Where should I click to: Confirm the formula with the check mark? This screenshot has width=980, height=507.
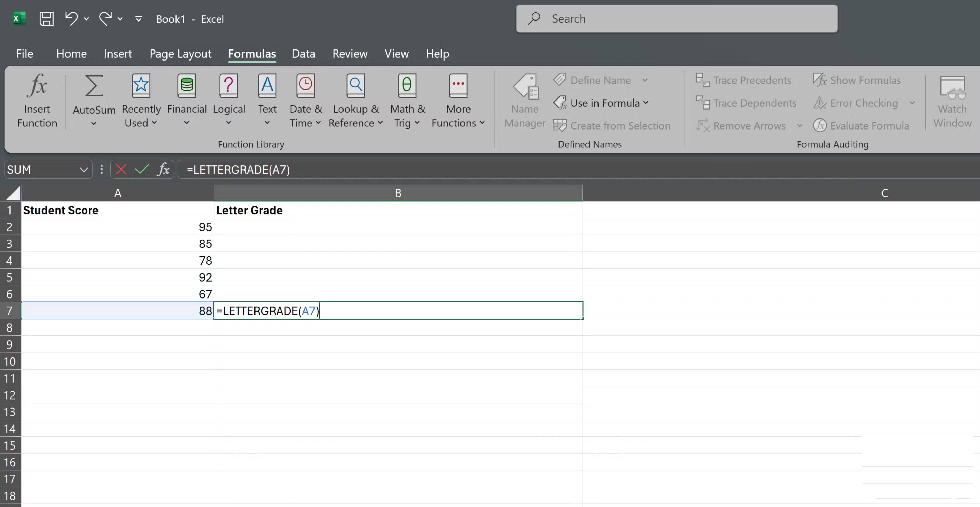click(142, 170)
